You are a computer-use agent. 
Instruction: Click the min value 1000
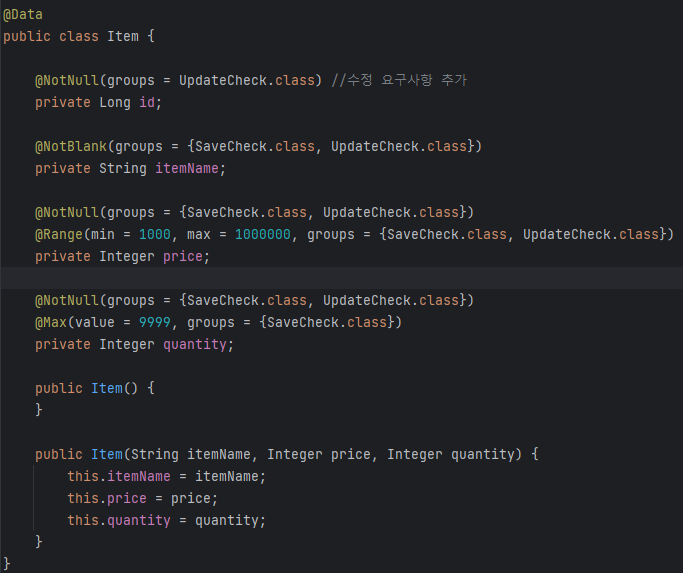(155, 234)
